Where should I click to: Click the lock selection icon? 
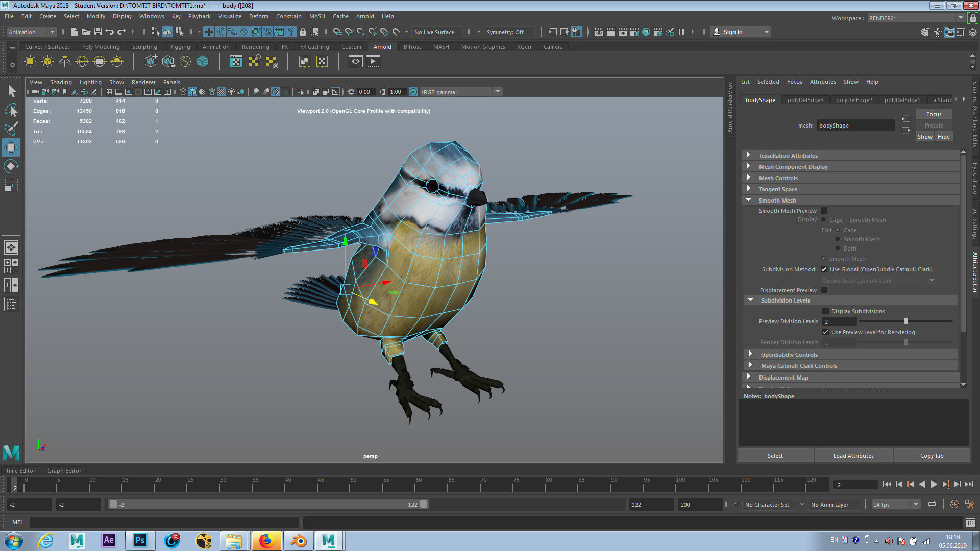coord(303,32)
